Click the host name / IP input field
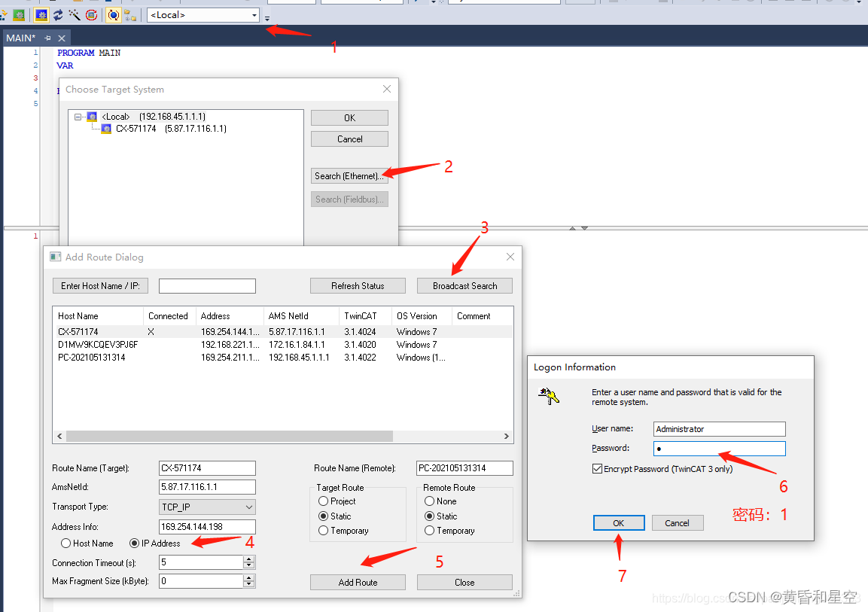The height and width of the screenshot is (612, 868). click(207, 286)
